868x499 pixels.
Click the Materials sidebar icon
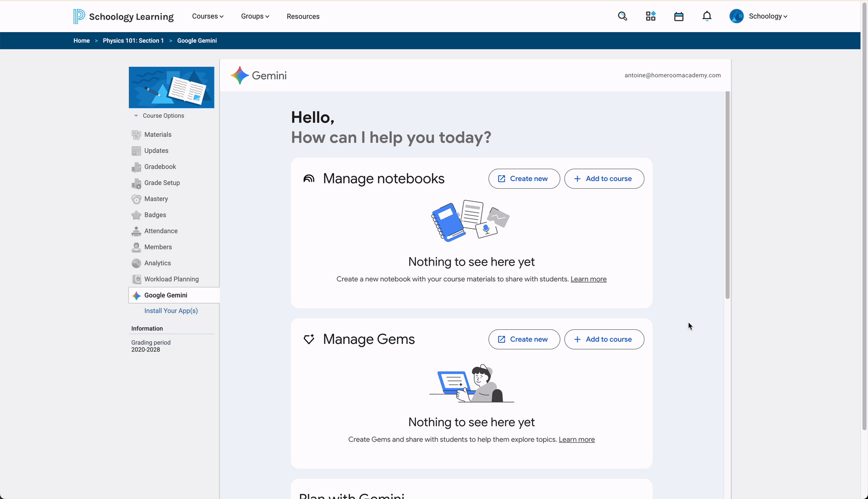click(136, 135)
